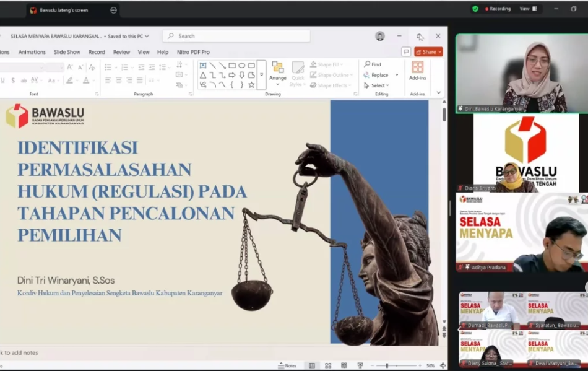The height and width of the screenshot is (371, 588).
Task: Toggle the Notes pane
Action: click(287, 365)
